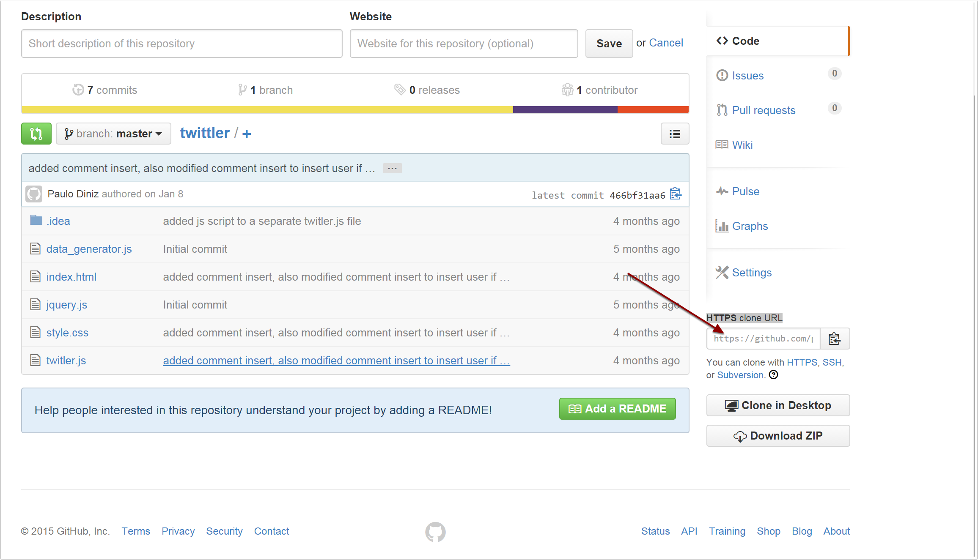Click Clone in Desktop button
Image resolution: width=978 pixels, height=560 pixels.
pyautogui.click(x=778, y=405)
